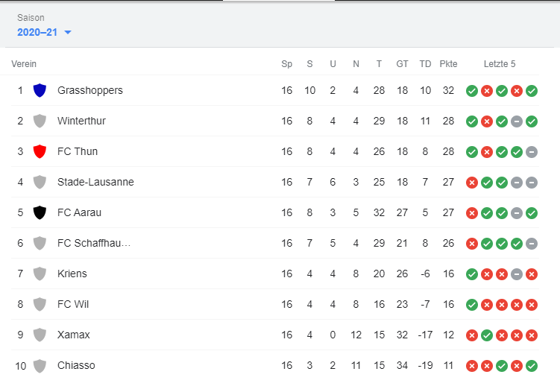560x392 pixels.
Task: Click the gray Winterthur shield crest
Action: 40,121
